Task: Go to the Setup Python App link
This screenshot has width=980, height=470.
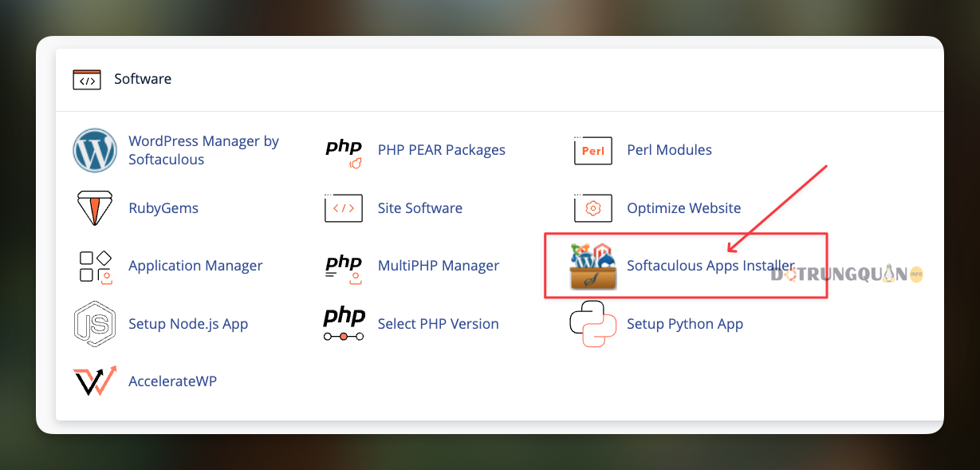Action: coord(684,324)
